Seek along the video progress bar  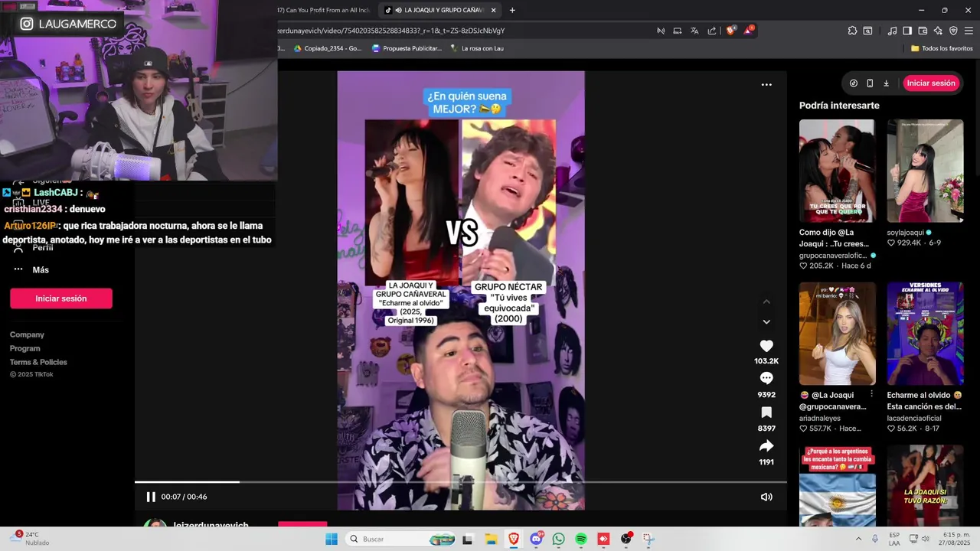(460, 482)
